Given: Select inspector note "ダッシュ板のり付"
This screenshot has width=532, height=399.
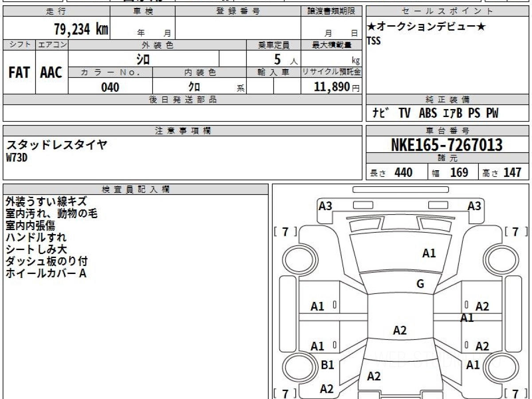Looking at the screenshot, I should (46, 262).
